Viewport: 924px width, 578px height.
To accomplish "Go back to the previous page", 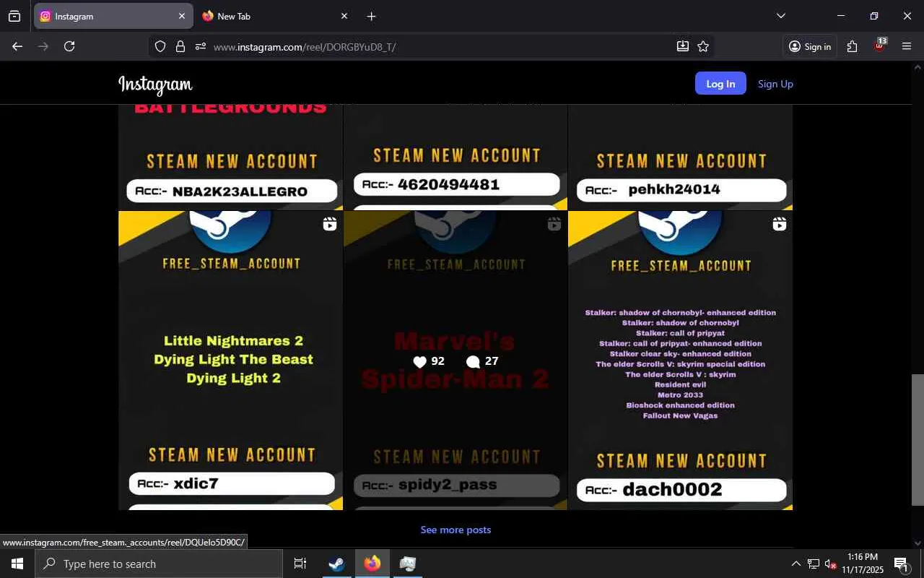I will coord(17,46).
